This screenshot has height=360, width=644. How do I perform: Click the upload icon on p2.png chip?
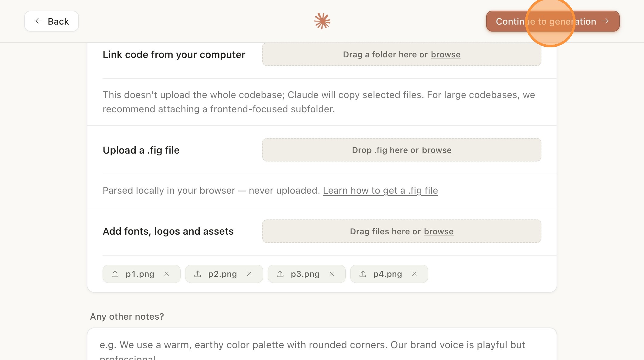point(198,274)
